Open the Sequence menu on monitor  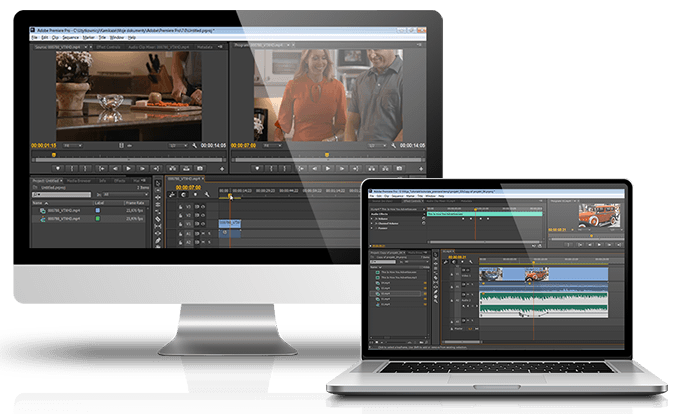tap(70, 37)
